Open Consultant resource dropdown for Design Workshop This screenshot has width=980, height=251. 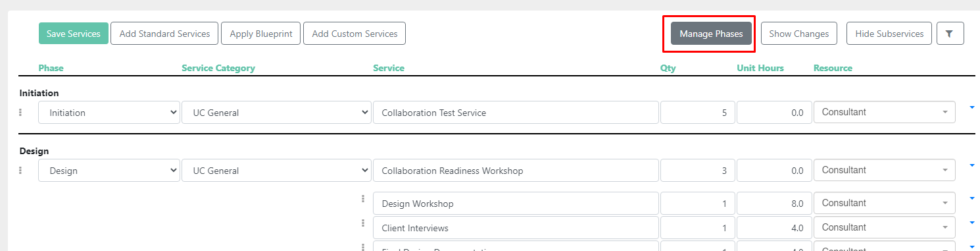tap(885, 203)
